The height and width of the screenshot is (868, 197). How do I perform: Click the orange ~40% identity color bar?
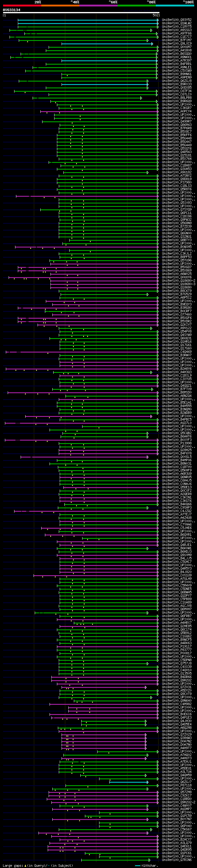(x=60, y=6)
